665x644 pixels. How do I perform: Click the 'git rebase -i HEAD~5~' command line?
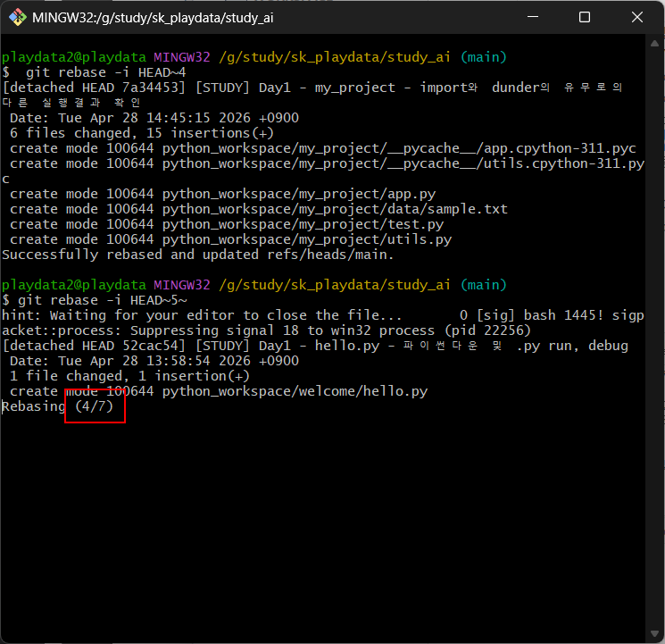point(94,300)
